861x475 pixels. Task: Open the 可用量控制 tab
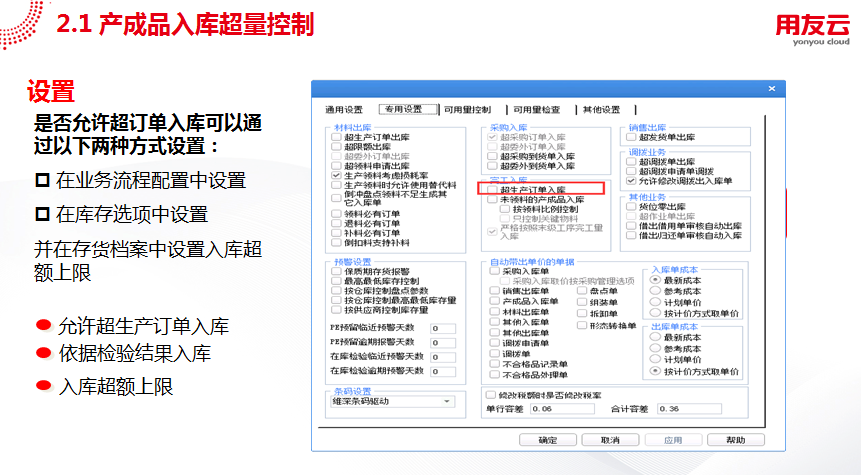(467, 110)
